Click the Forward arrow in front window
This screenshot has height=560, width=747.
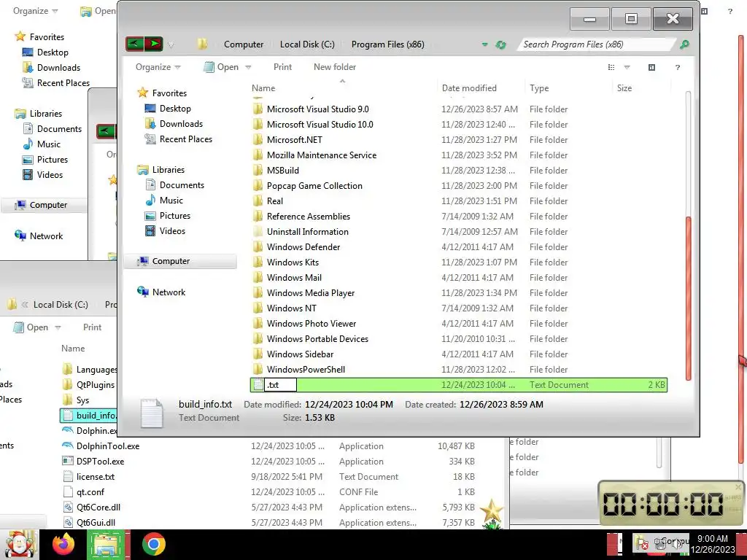coord(154,44)
